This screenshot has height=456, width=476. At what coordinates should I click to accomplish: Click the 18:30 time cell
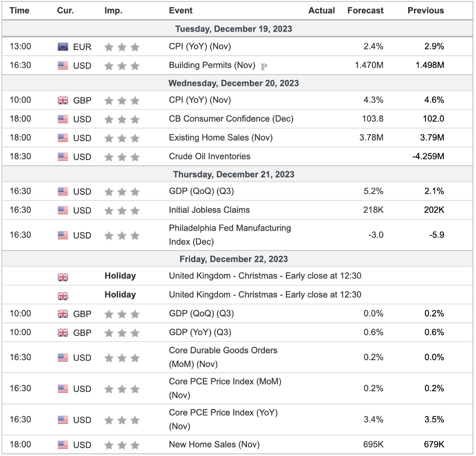(21, 156)
